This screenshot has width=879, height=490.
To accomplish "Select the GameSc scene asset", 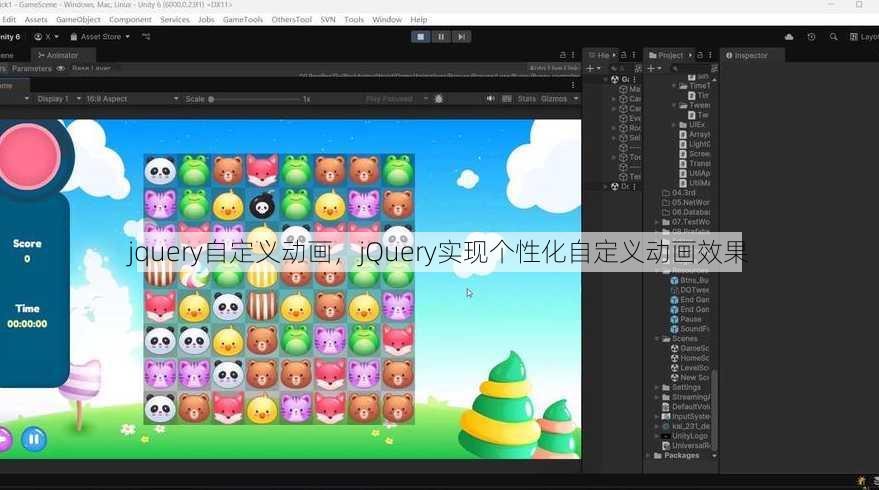I will click(690, 349).
